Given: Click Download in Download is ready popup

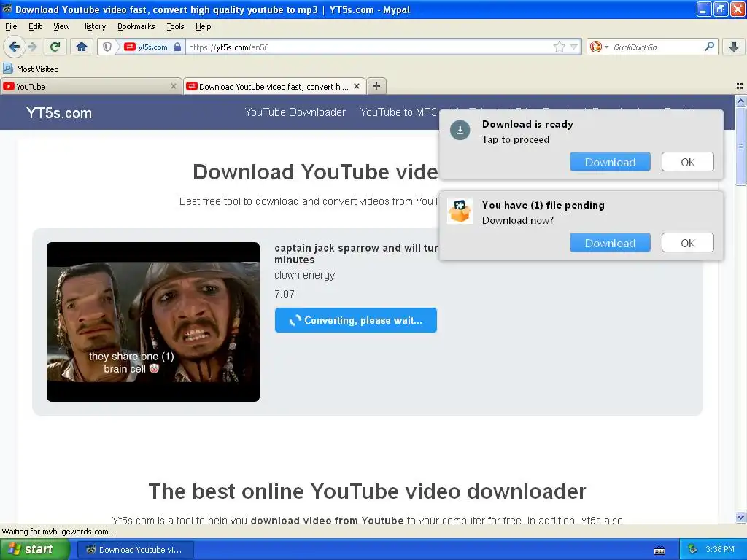Looking at the screenshot, I should pos(610,162).
